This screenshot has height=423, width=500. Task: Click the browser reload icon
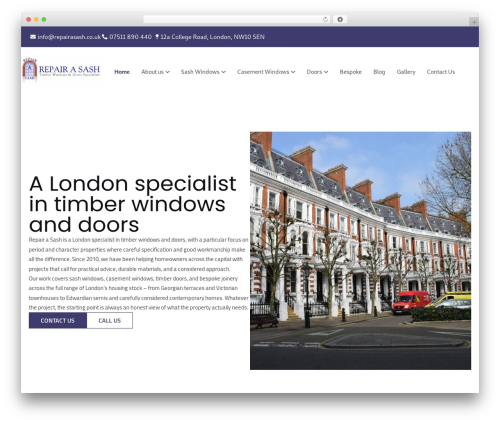[x=325, y=20]
